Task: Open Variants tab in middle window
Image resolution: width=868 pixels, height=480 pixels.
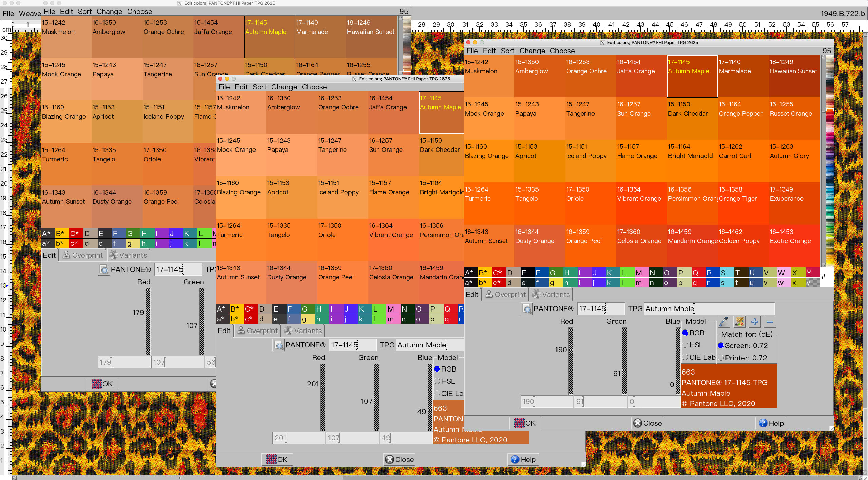Action: 303,331
